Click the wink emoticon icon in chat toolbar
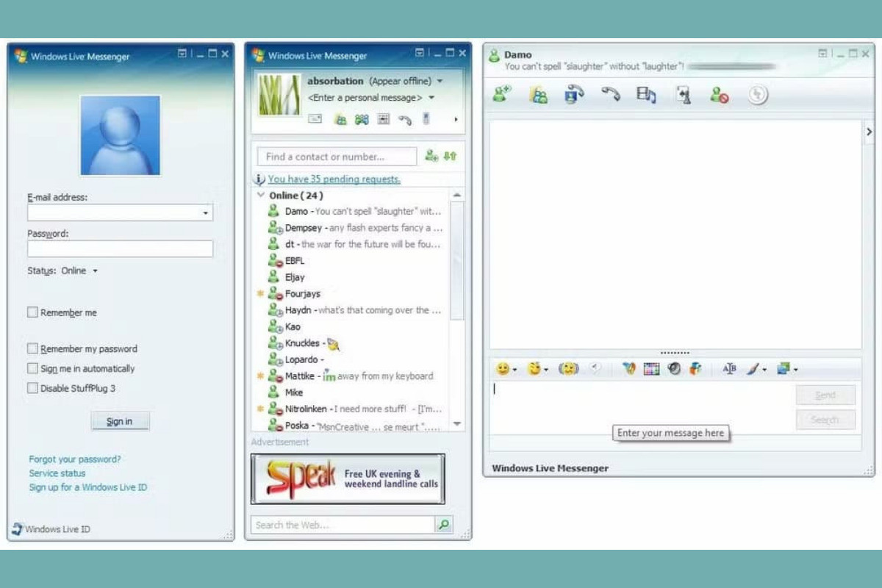 536,369
